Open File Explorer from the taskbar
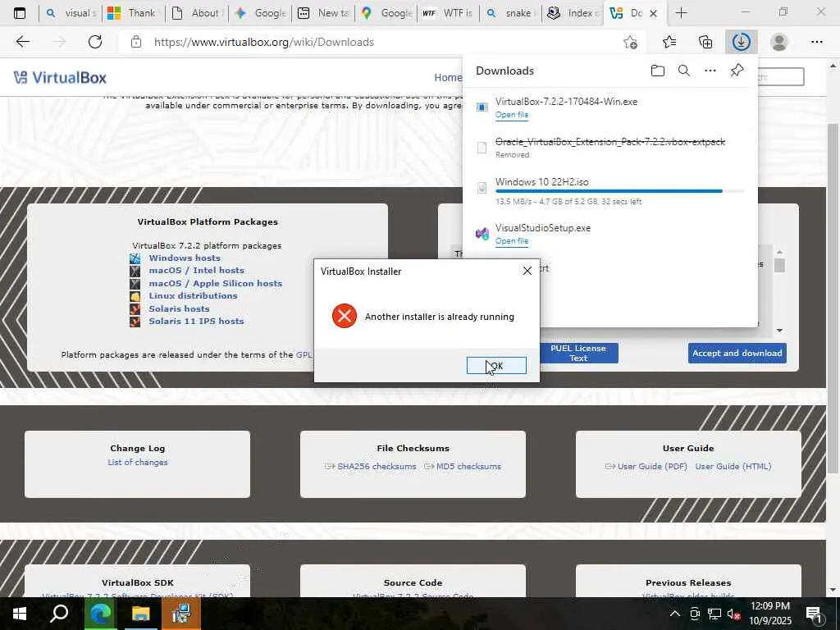The image size is (840, 630). pos(140,614)
